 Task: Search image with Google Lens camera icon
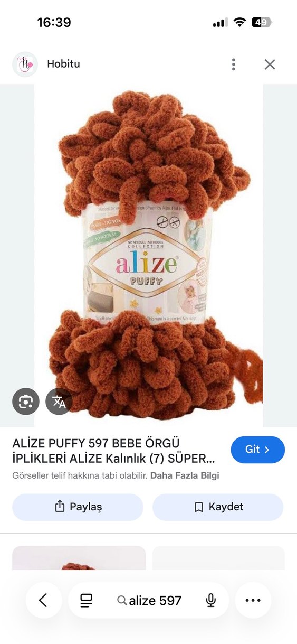click(x=26, y=402)
